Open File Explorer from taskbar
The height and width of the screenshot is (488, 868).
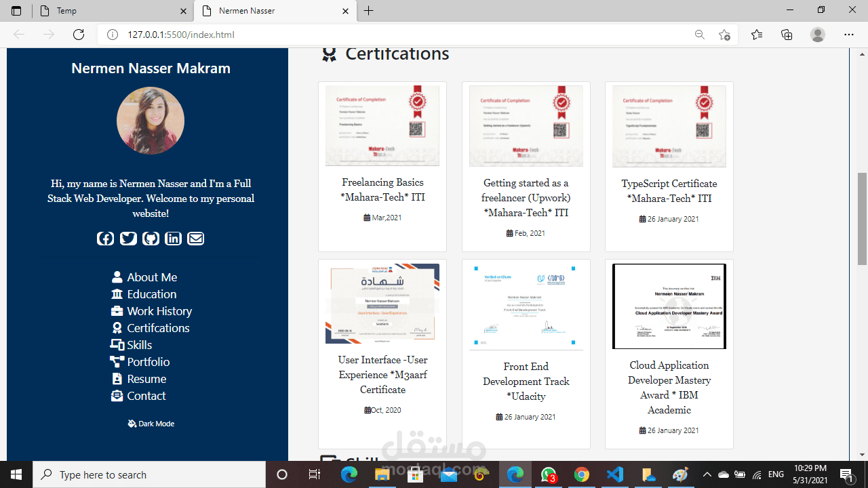[x=382, y=474]
